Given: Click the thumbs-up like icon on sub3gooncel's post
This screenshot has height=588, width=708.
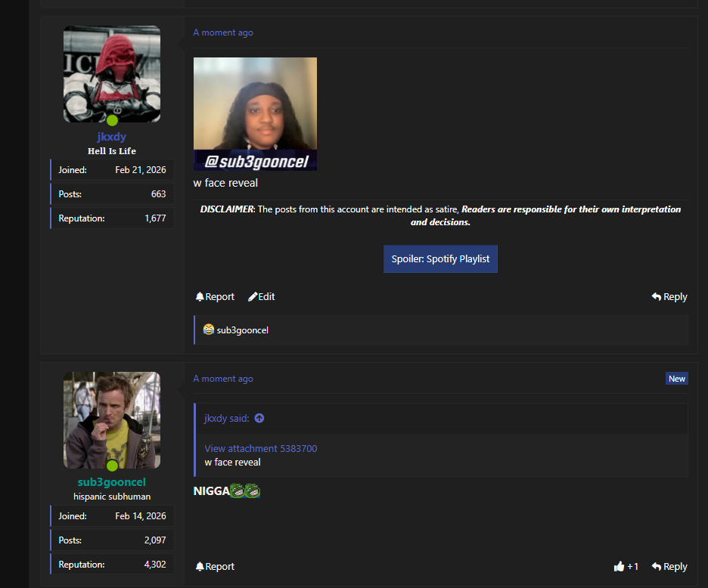Looking at the screenshot, I should 619,566.
